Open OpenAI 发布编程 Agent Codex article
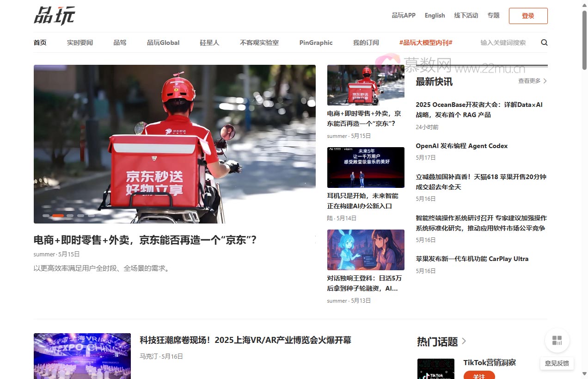 tap(461, 146)
